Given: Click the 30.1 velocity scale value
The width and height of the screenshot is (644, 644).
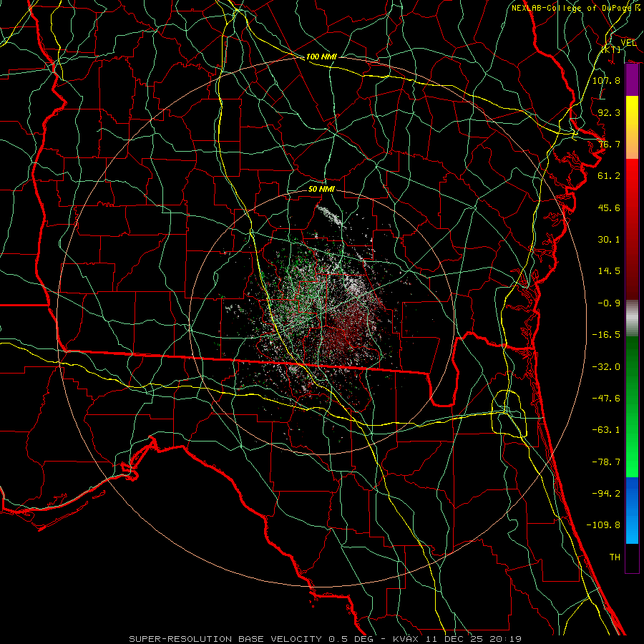Looking at the screenshot, I should pyautogui.click(x=609, y=240).
